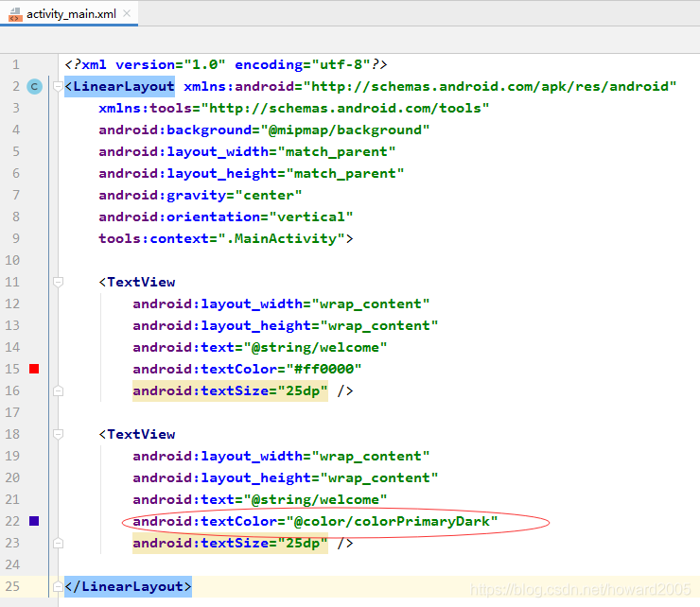Select the activity_main.xml editor tab
Image resolution: width=700 pixels, height=607 pixels.
[x=69, y=13]
